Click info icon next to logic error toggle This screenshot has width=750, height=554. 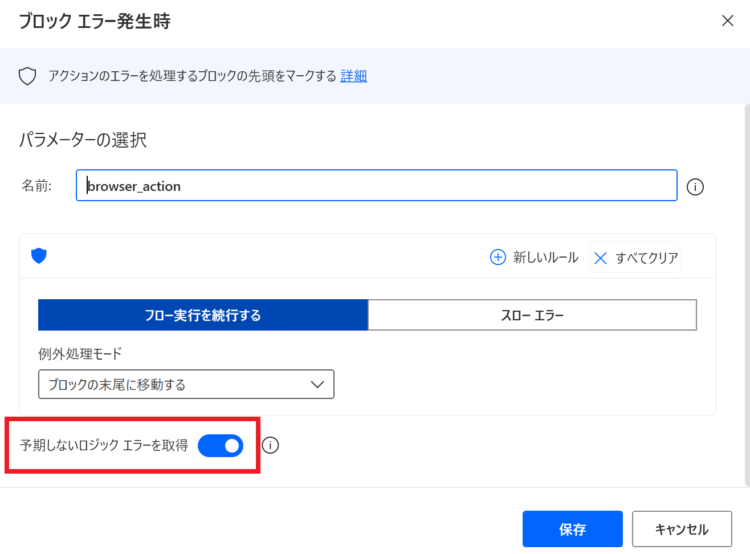[270, 445]
